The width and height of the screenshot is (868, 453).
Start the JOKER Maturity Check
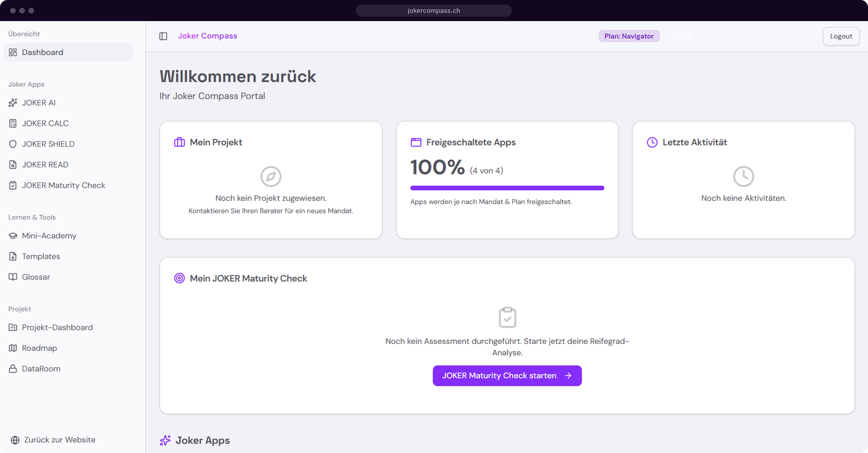(507, 375)
